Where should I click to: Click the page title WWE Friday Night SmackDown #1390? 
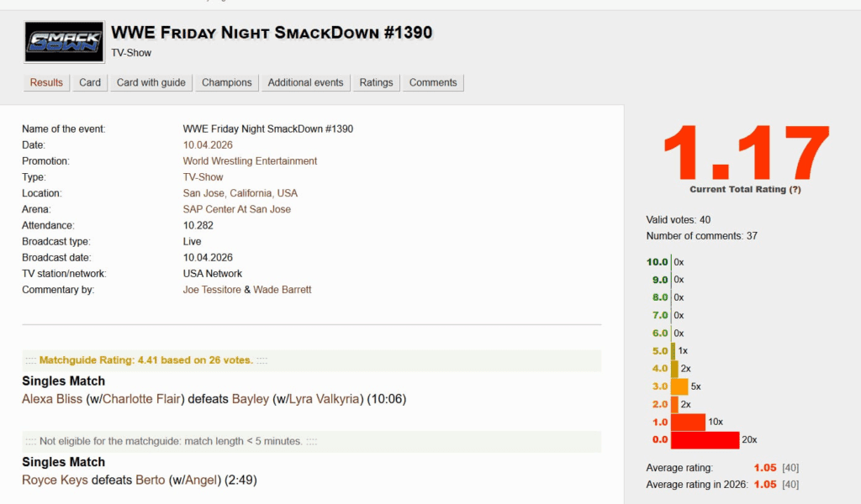pos(272,33)
